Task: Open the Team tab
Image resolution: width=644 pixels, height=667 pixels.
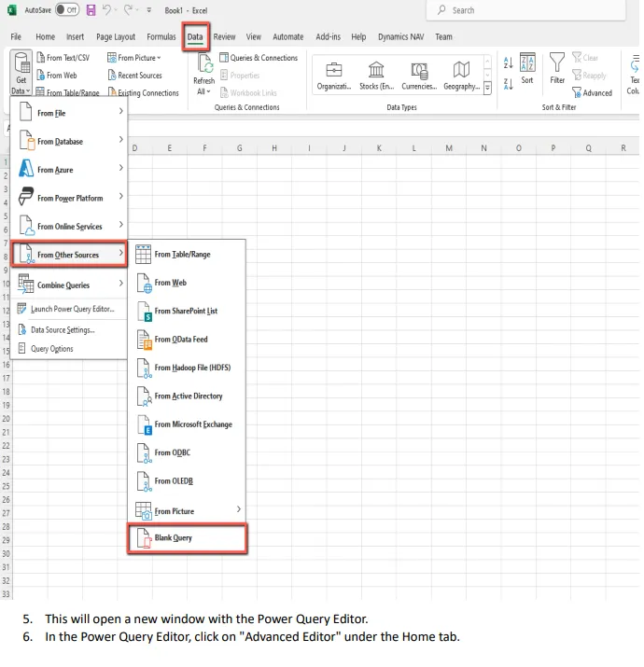Action: 443,37
